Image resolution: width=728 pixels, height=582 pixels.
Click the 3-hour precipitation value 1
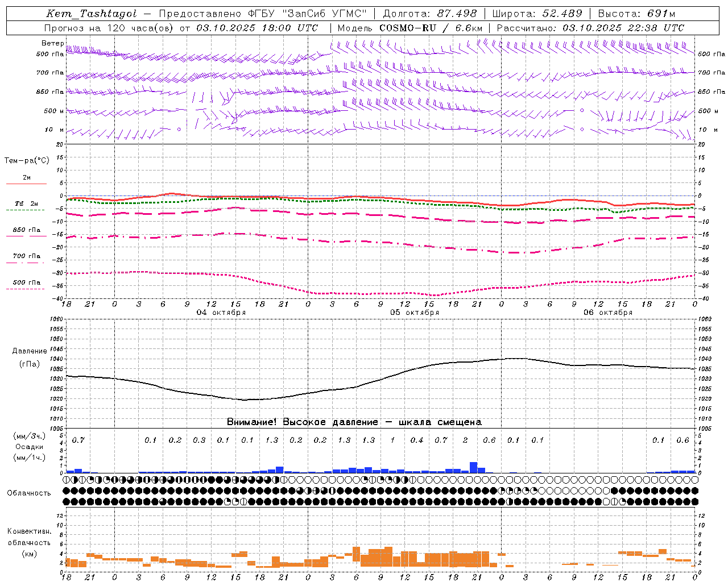(x=392, y=440)
